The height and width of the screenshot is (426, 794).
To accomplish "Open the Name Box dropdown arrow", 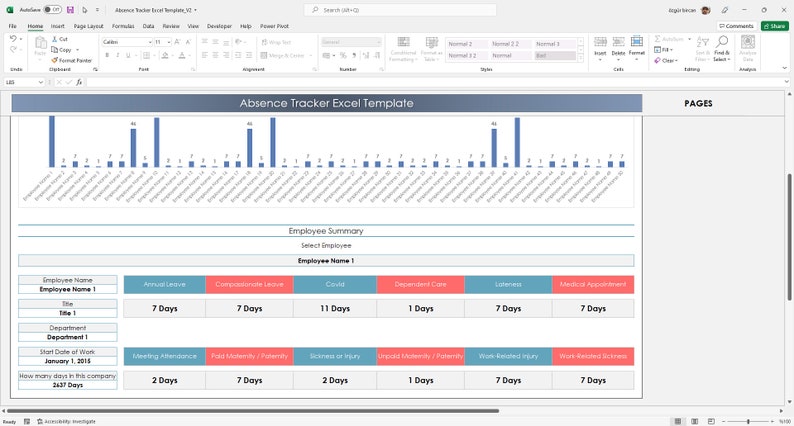I will (41, 82).
